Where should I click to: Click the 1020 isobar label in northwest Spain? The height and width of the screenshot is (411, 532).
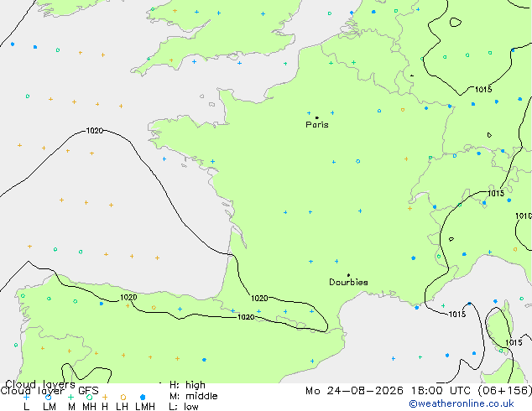coord(128,298)
